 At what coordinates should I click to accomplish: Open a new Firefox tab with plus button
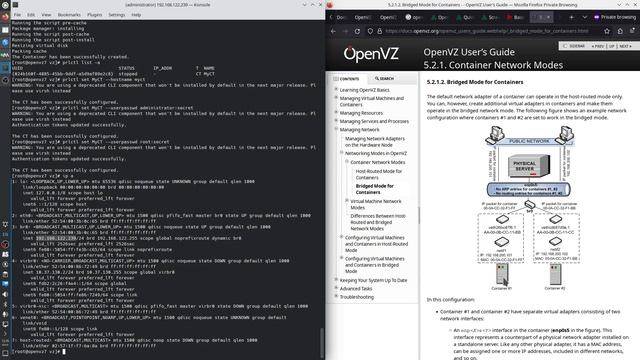[571, 17]
